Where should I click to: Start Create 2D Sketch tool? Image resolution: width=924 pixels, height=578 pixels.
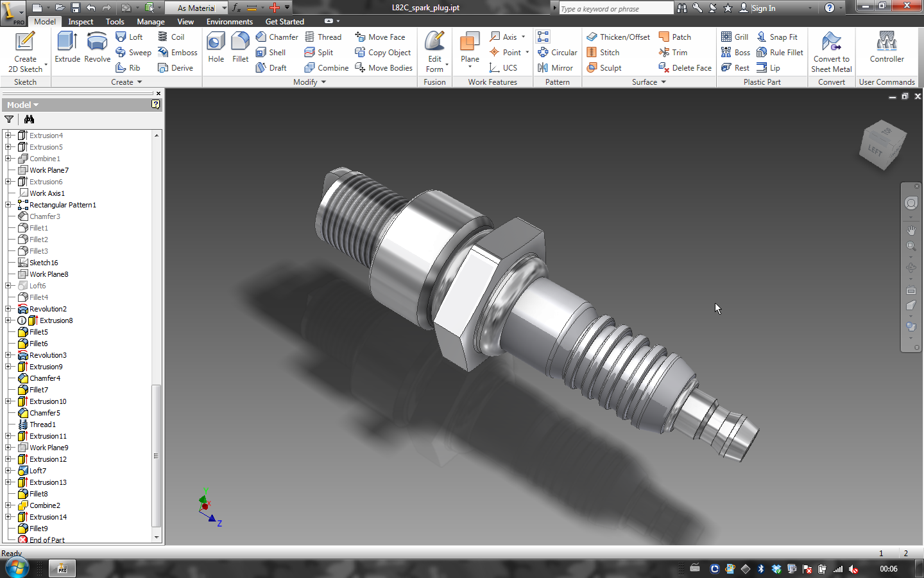25,52
